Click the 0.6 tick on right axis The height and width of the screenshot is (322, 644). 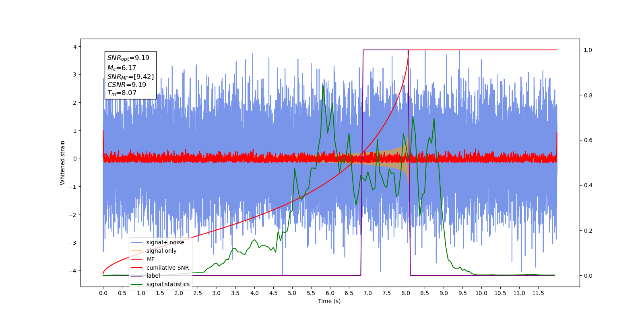588,140
